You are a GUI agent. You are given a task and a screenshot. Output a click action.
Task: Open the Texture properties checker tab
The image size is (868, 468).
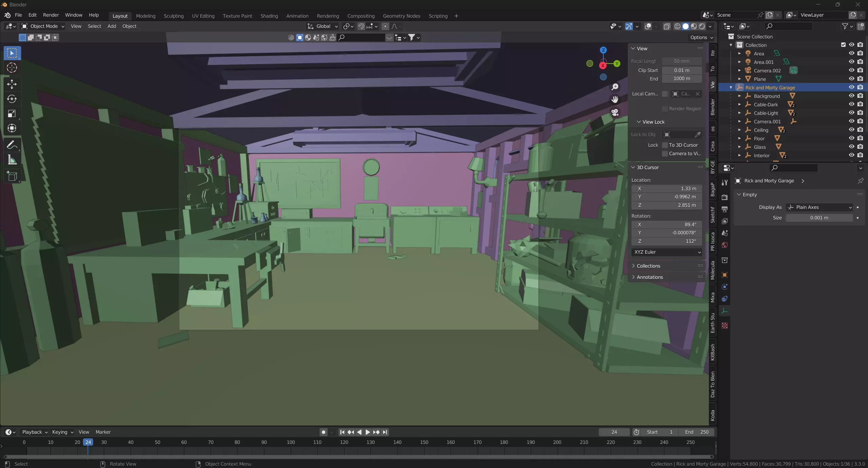coord(724,326)
